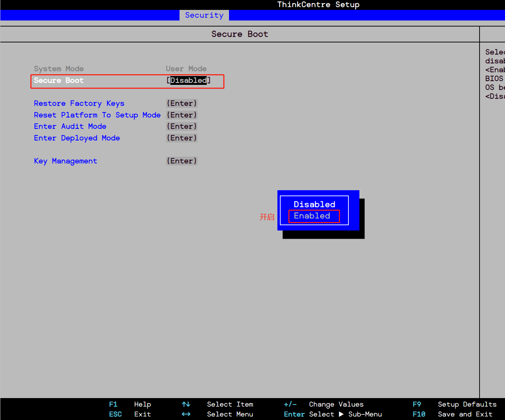505x420 pixels.
Task: Open Key Management submenu
Action: click(x=65, y=161)
